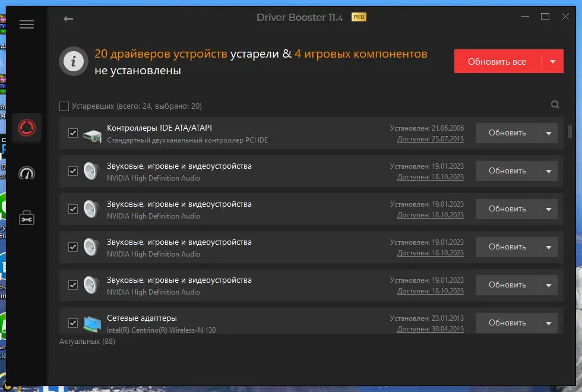Click the NVIDIA High Definition Audio device icon
Image resolution: width=582 pixels, height=392 pixels.
[x=90, y=171]
